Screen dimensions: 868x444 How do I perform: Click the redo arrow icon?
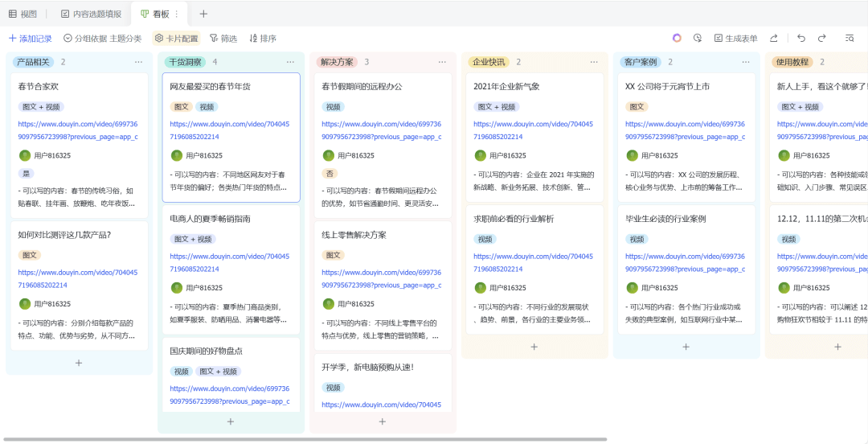point(821,38)
